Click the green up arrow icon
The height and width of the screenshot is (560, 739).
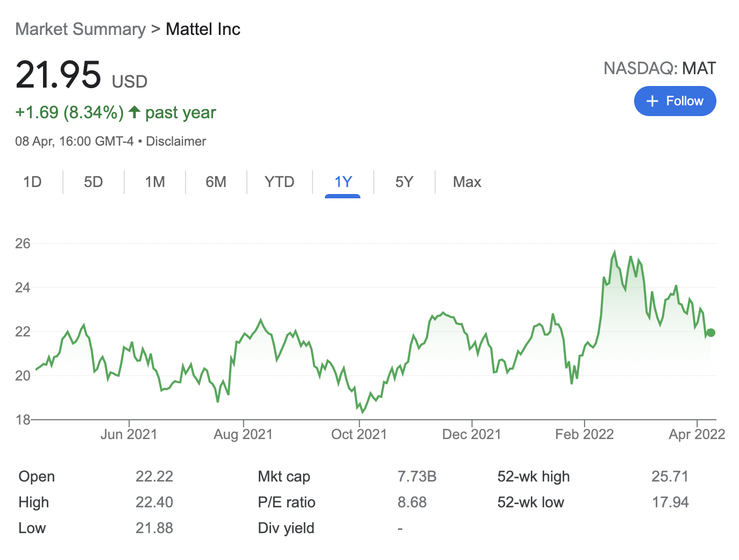point(134,112)
